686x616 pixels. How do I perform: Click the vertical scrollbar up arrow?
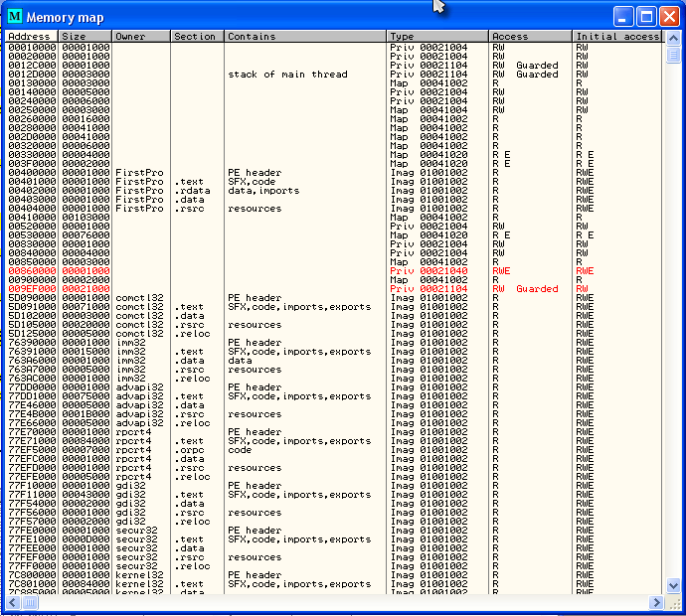[x=673, y=37]
